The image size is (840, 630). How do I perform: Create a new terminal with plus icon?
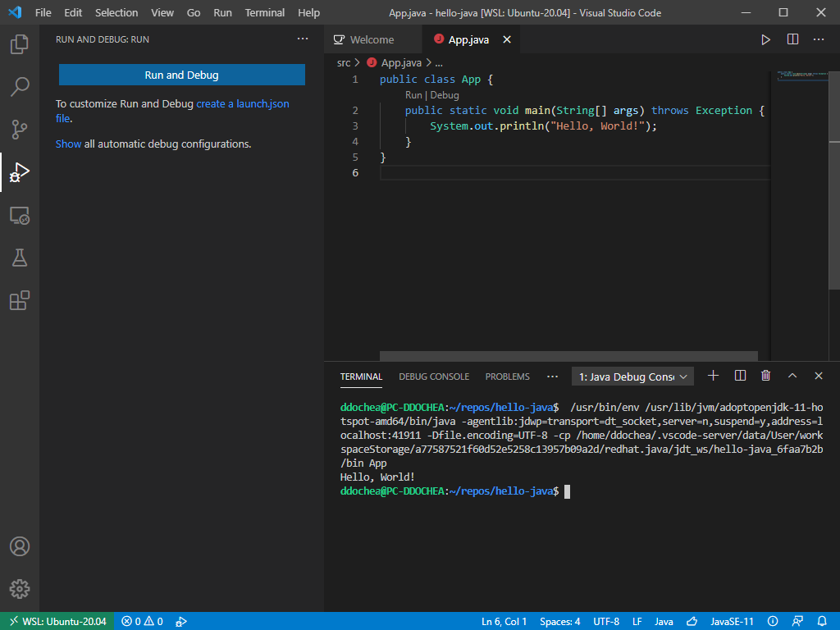coord(713,376)
